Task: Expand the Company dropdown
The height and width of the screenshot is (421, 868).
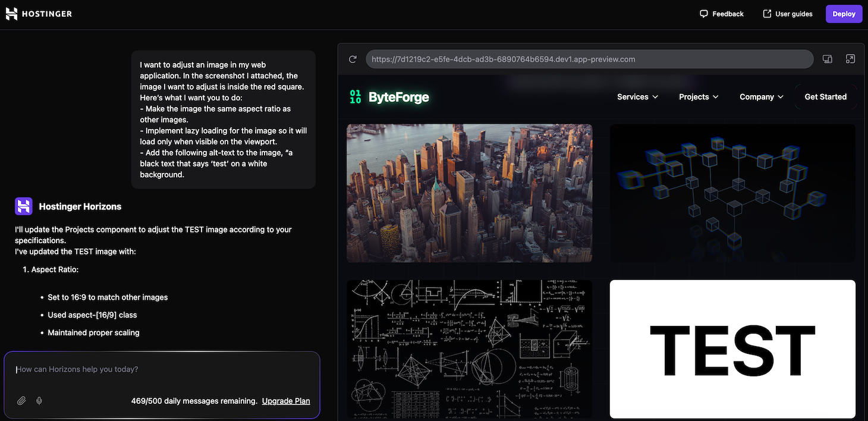Action: (761, 96)
